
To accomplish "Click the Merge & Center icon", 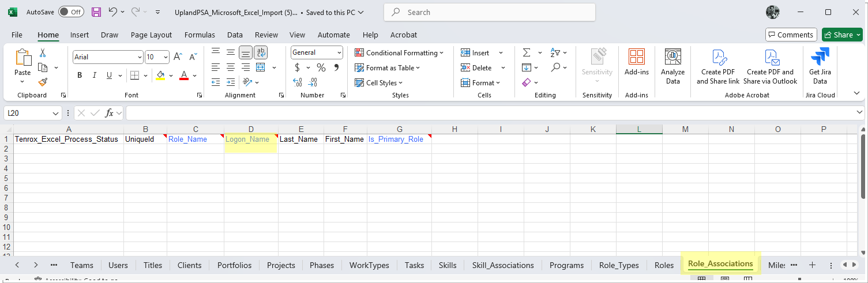I will (261, 67).
